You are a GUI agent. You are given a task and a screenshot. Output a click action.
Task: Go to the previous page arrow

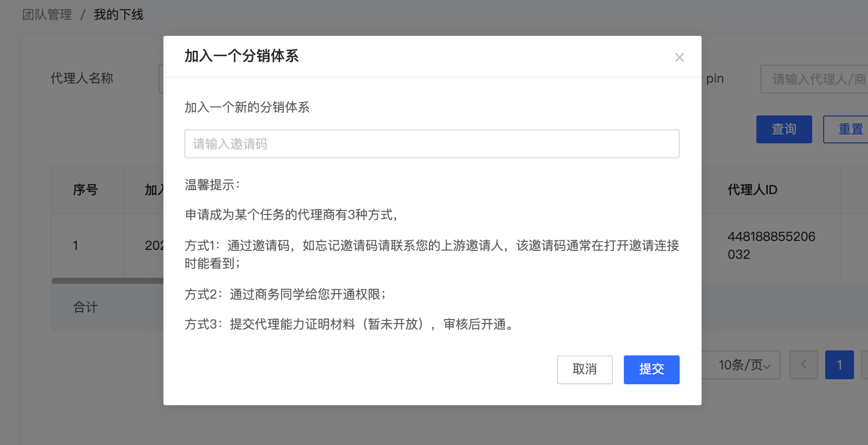803,365
